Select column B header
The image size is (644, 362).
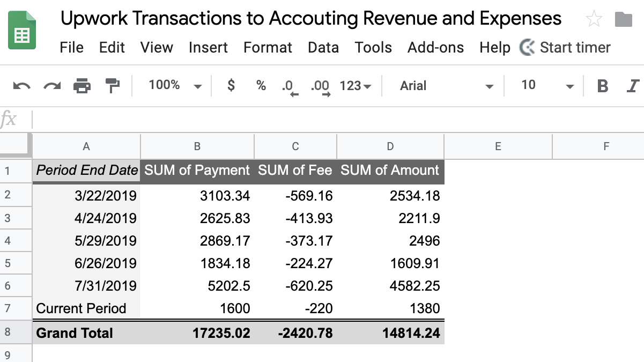pos(197,146)
